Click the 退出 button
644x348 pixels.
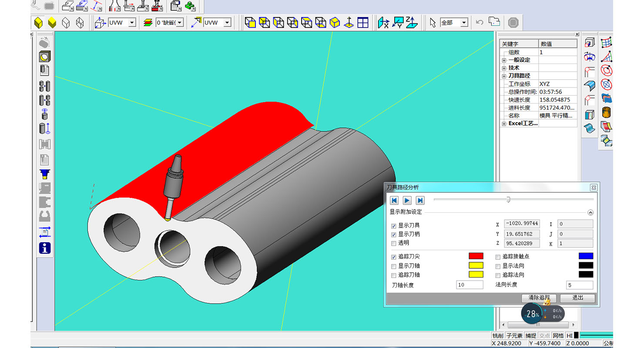pyautogui.click(x=577, y=298)
